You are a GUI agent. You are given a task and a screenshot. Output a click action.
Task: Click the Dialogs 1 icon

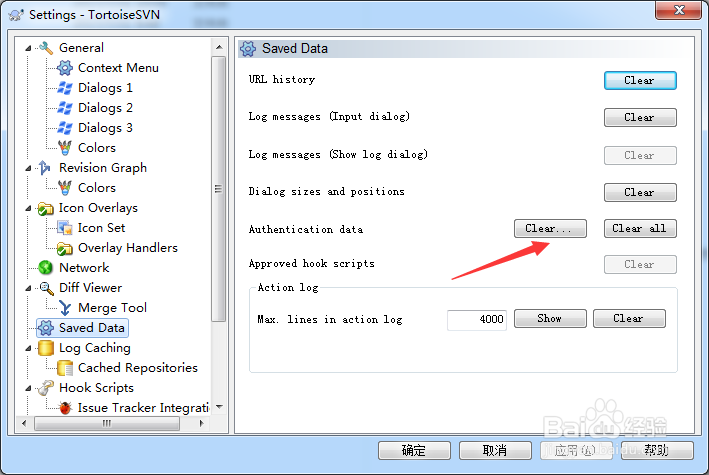coord(65,88)
